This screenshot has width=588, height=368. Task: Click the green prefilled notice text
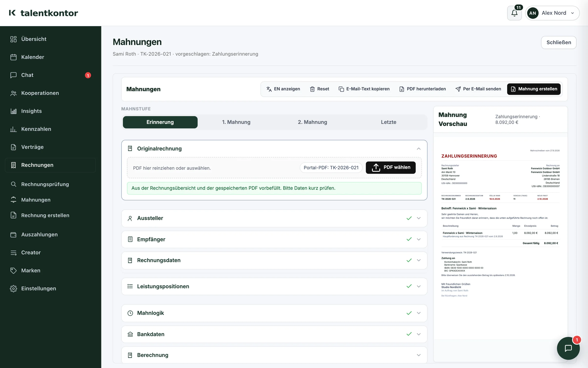point(233,188)
